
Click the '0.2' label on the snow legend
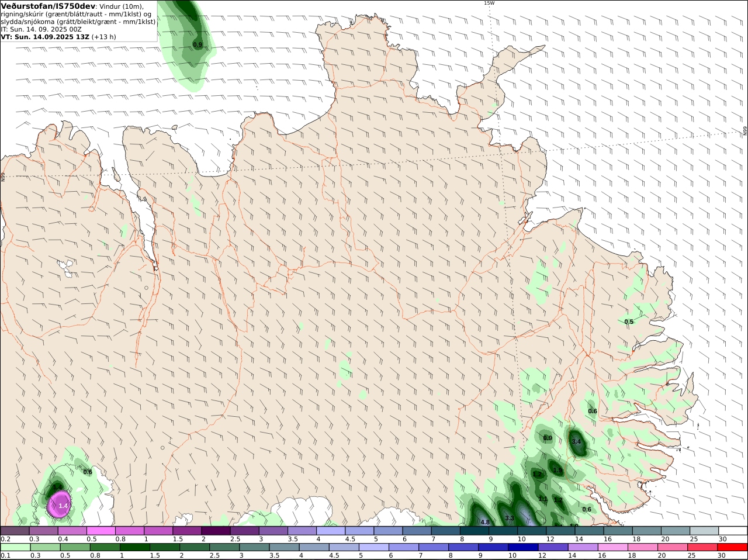coord(5,539)
